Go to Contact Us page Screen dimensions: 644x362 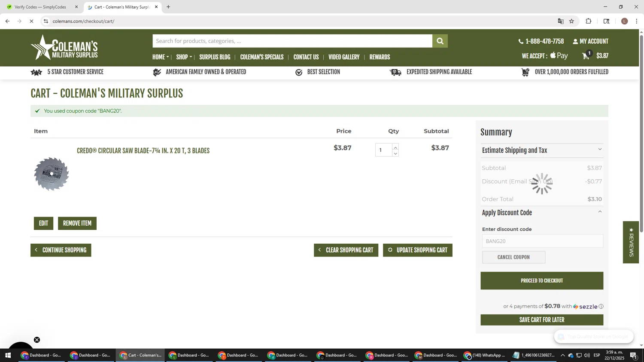pos(306,57)
